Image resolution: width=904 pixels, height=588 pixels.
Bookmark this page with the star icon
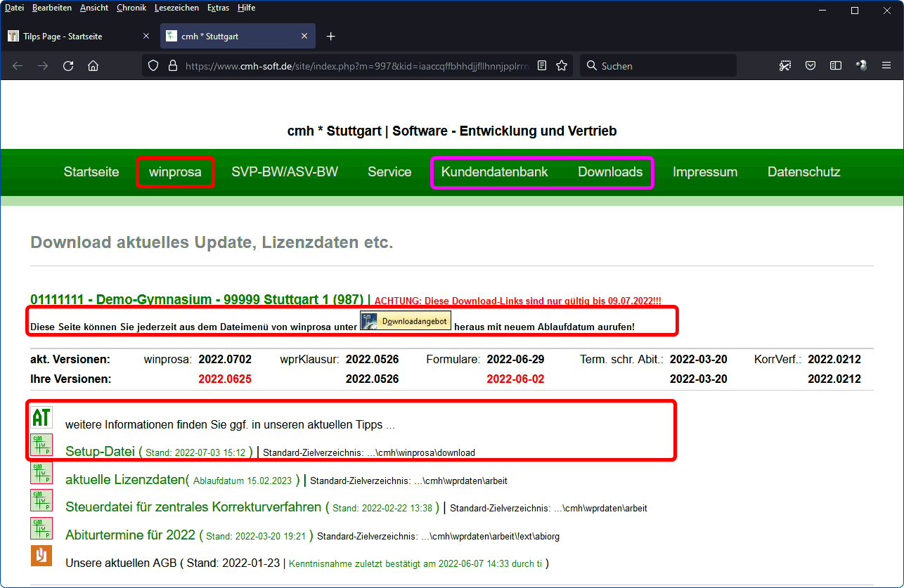click(x=562, y=66)
